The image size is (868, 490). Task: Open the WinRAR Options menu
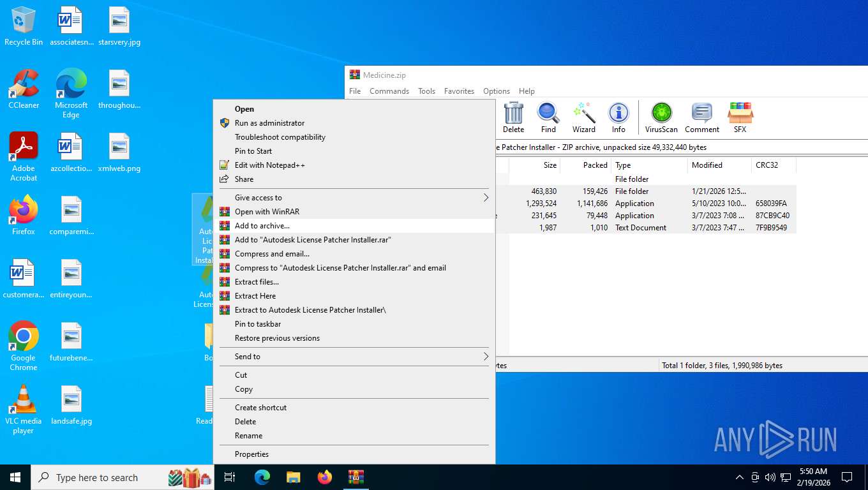[497, 91]
